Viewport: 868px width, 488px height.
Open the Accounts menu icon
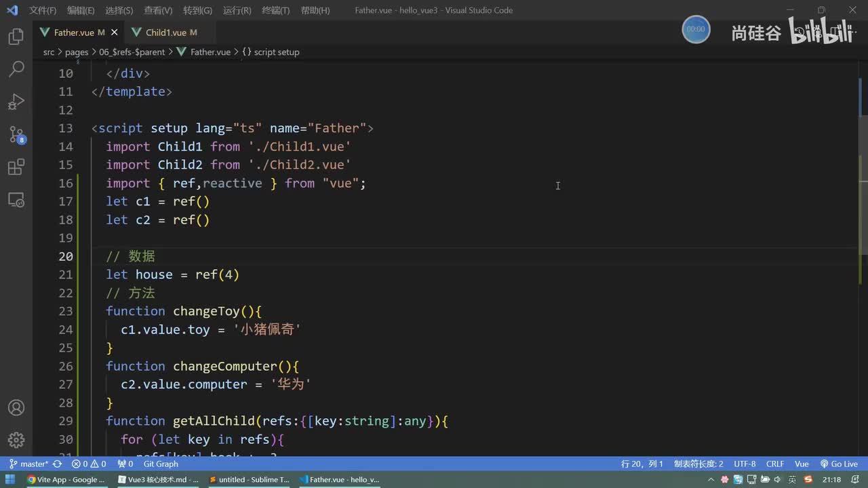16,408
